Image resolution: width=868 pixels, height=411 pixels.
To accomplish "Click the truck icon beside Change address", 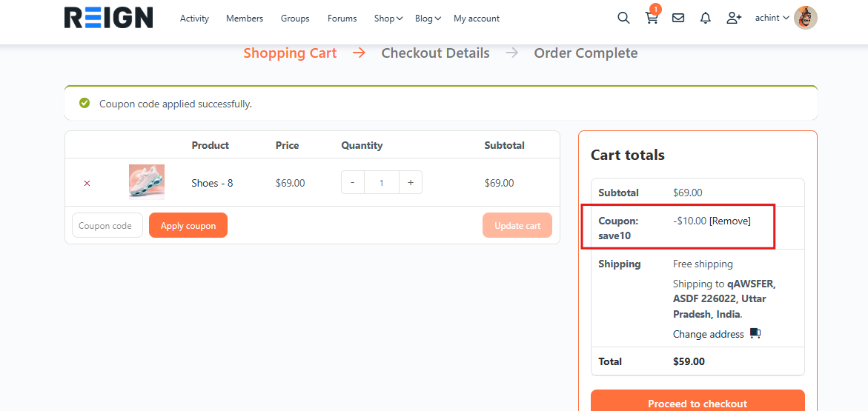I will click(755, 333).
